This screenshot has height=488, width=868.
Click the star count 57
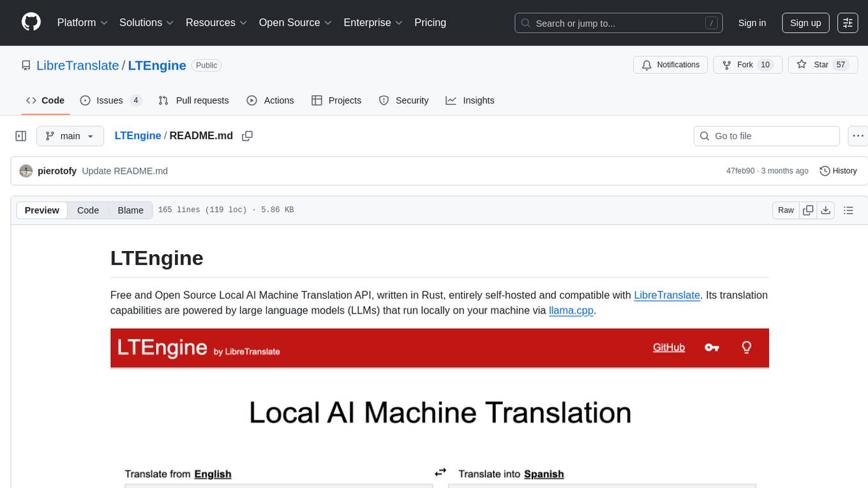point(841,65)
